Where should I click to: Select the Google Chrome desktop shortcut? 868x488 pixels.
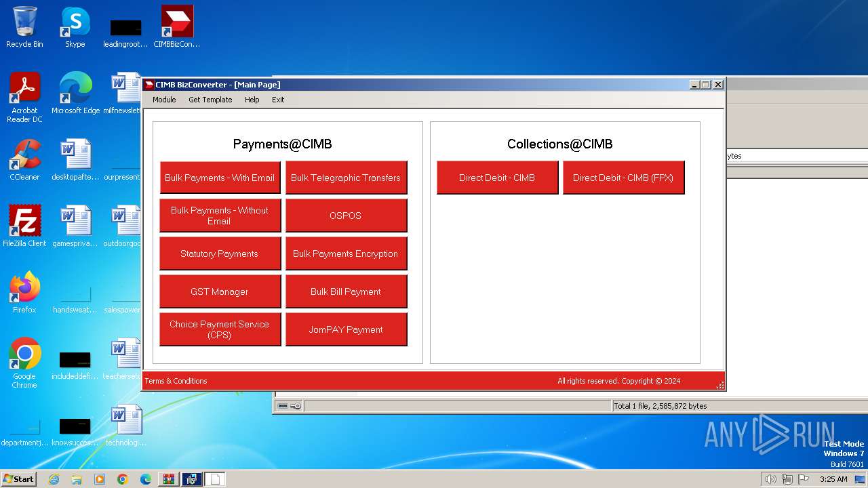click(x=24, y=363)
